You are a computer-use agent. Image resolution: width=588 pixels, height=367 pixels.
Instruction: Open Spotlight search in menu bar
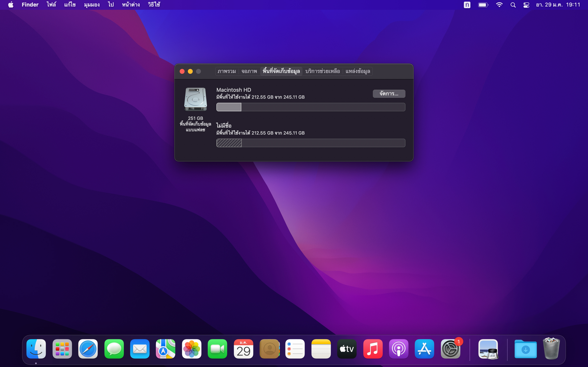[513, 5]
